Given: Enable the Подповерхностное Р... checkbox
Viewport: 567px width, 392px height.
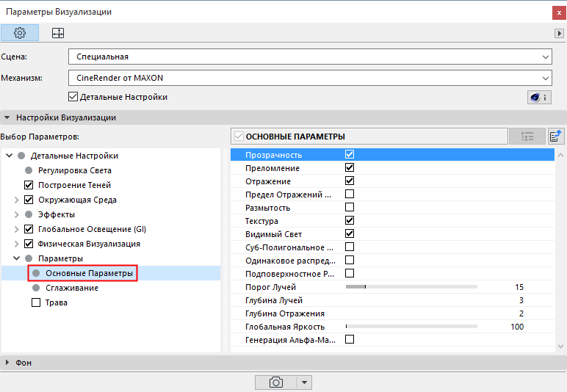Looking at the screenshot, I should tap(350, 273).
